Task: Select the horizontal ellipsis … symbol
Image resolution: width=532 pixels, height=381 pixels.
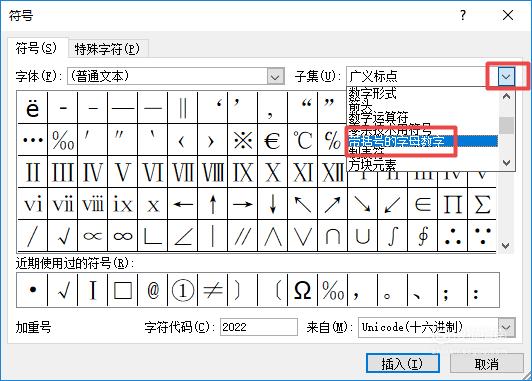Action: 33,139
